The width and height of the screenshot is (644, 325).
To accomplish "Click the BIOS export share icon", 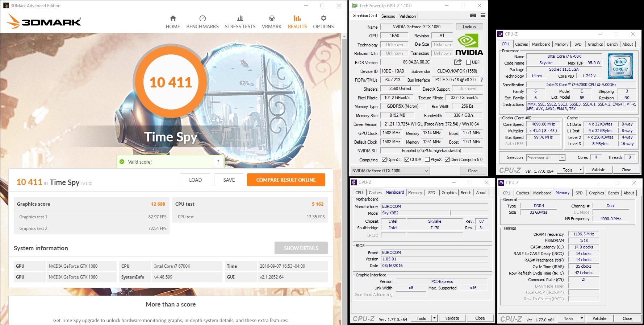I will pyautogui.click(x=458, y=62).
